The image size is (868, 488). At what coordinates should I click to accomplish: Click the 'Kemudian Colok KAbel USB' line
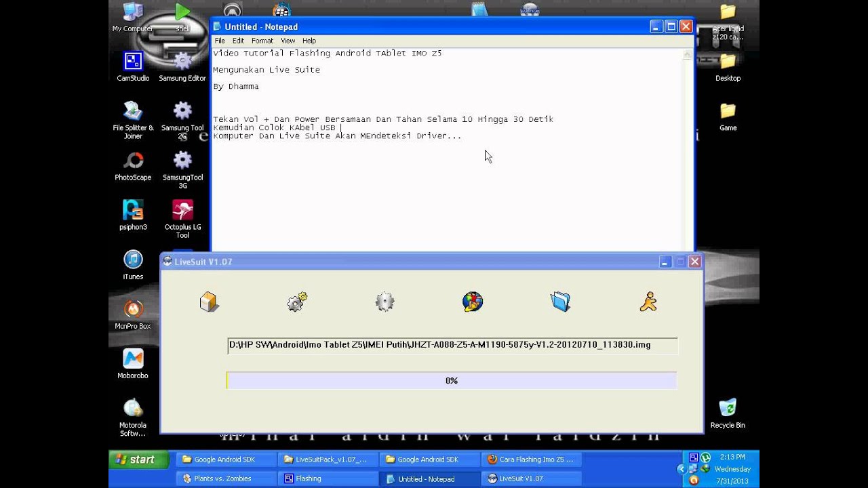click(x=275, y=127)
